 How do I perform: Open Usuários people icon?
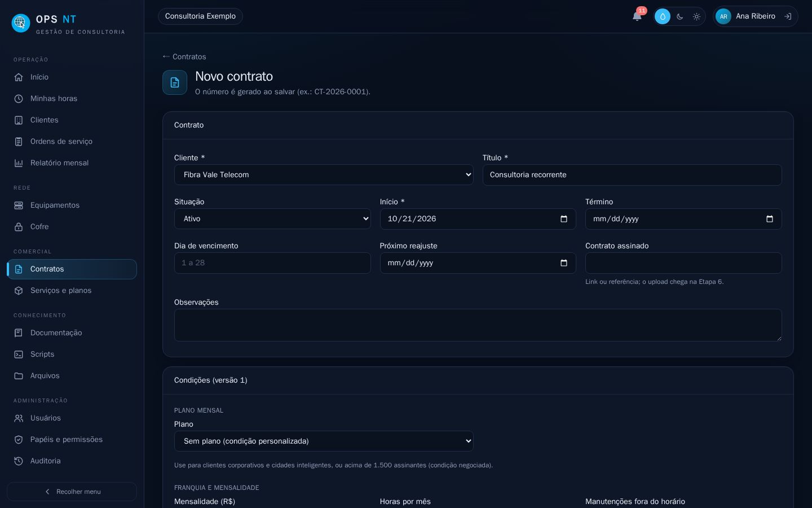click(x=19, y=418)
